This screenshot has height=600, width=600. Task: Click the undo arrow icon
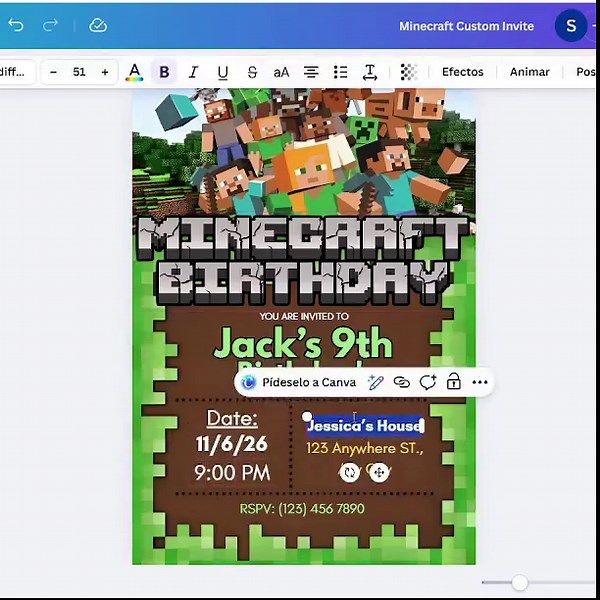pos(16,25)
